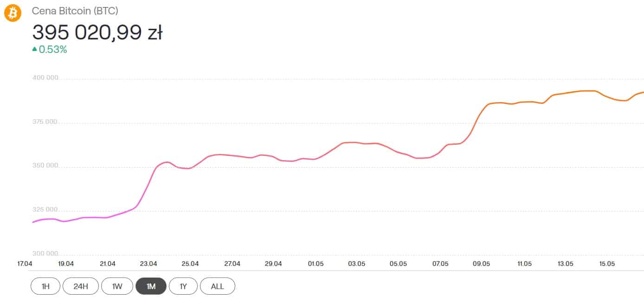Select the 1W time range
644x303 pixels.
(x=117, y=286)
